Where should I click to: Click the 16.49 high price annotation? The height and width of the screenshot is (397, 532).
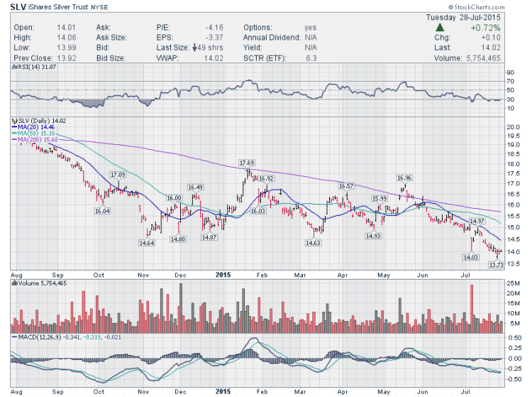[195, 187]
